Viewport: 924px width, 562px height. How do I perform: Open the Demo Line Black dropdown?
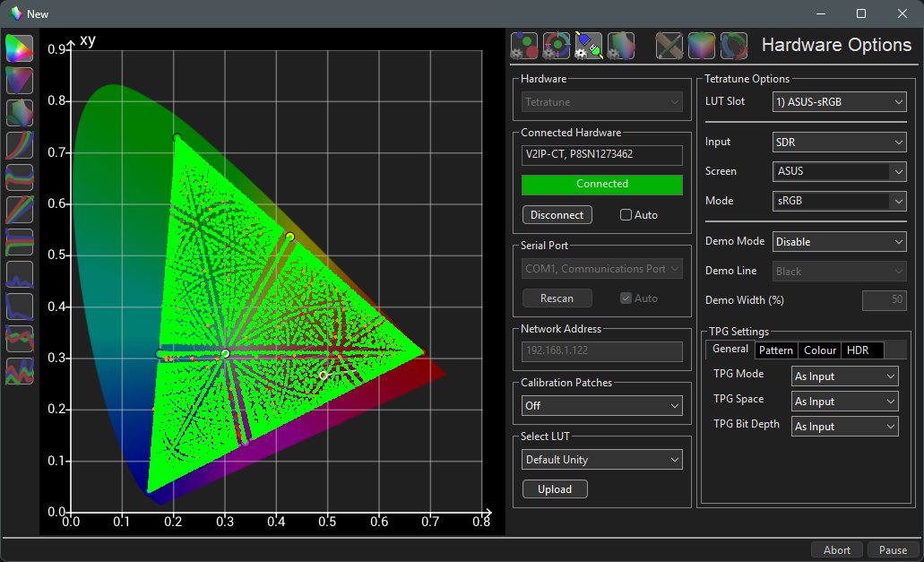(839, 271)
